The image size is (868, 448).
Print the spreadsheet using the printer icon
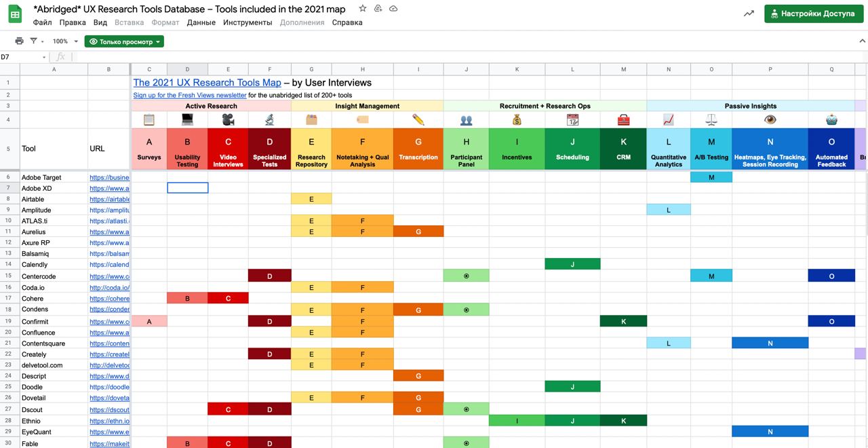coord(19,41)
